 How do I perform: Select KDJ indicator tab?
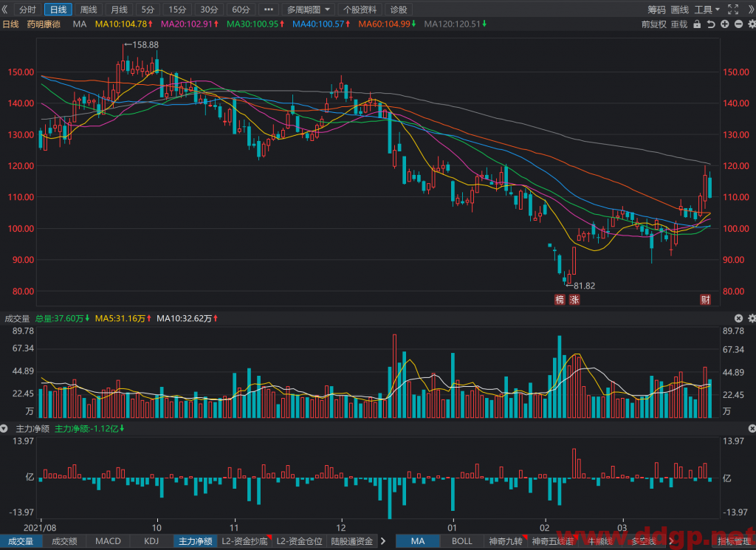click(x=151, y=541)
